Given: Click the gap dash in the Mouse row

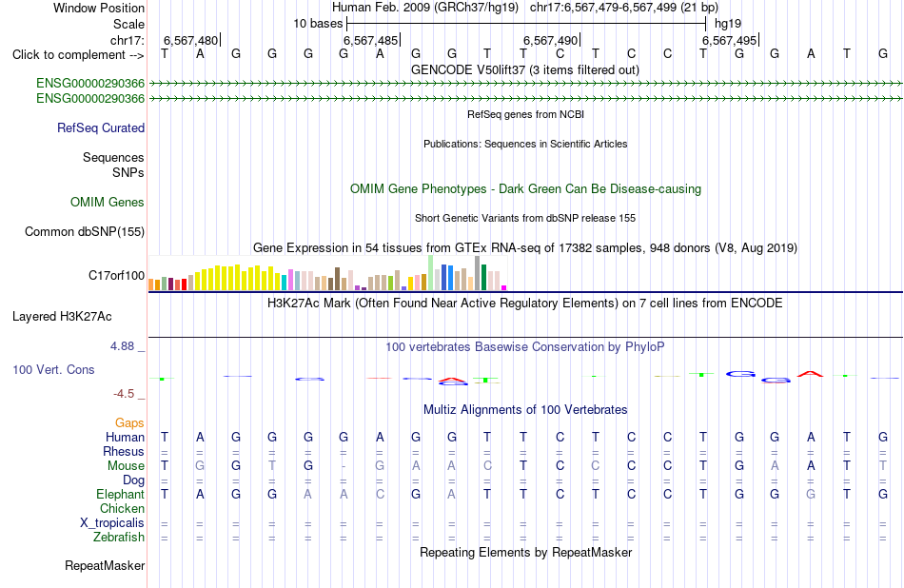Looking at the screenshot, I should [x=344, y=466].
